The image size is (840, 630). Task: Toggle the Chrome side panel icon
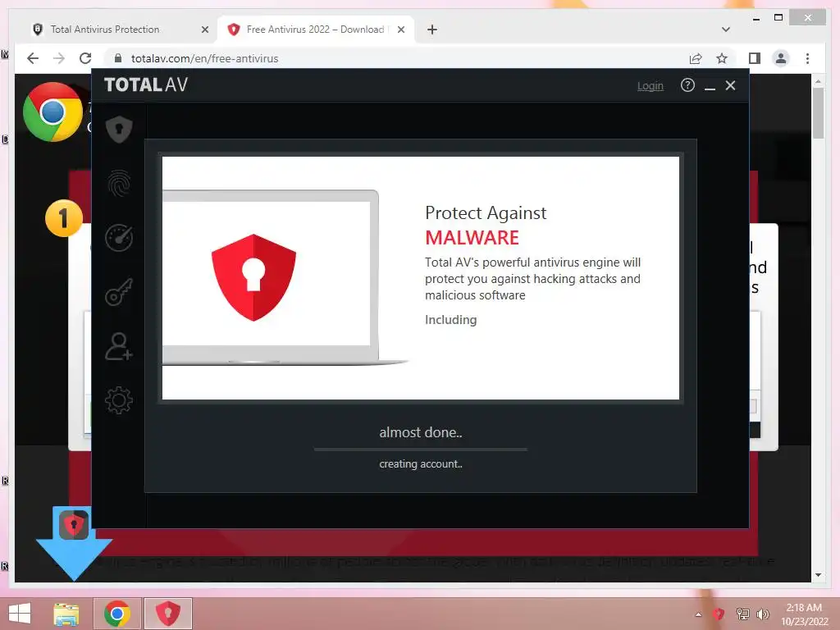pyautogui.click(x=755, y=58)
